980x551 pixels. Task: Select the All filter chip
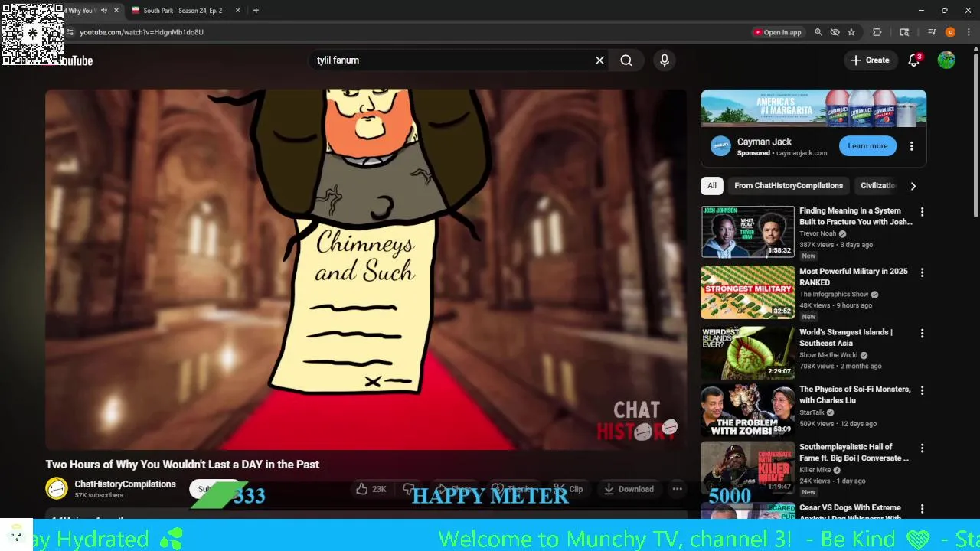coord(712,186)
